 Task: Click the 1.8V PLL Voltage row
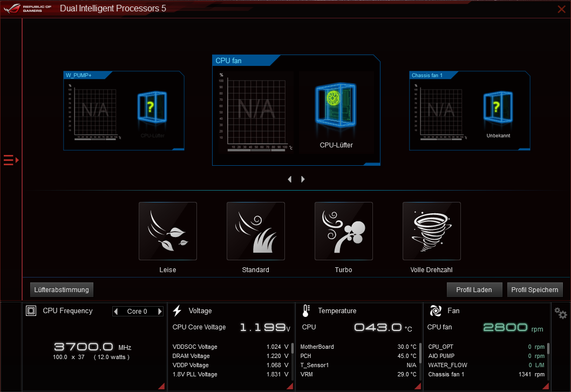[230, 374]
